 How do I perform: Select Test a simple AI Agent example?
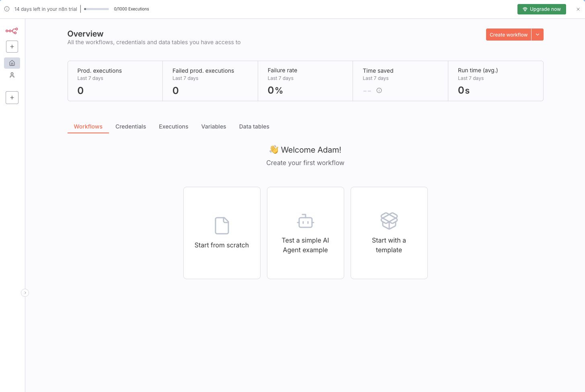[x=306, y=233]
